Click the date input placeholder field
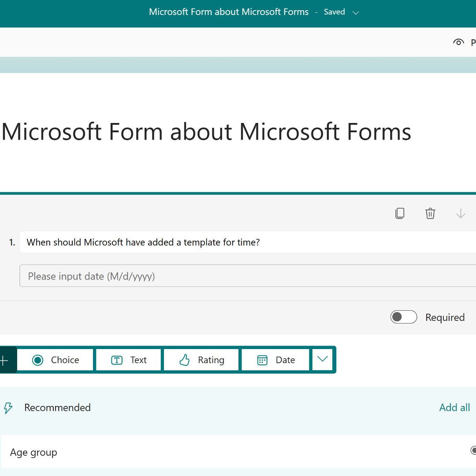Screen dimensions: 476x476 pos(248,276)
